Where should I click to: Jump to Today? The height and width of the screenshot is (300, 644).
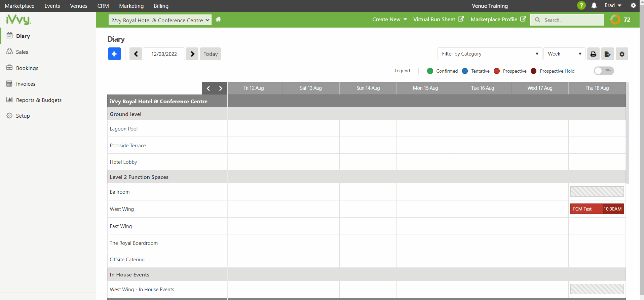click(211, 54)
